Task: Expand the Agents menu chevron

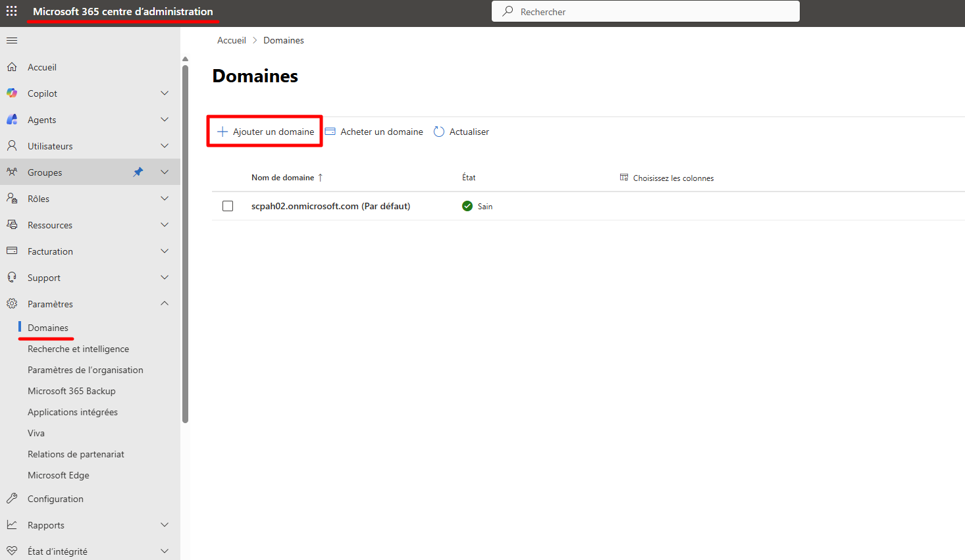Action: [x=165, y=120]
